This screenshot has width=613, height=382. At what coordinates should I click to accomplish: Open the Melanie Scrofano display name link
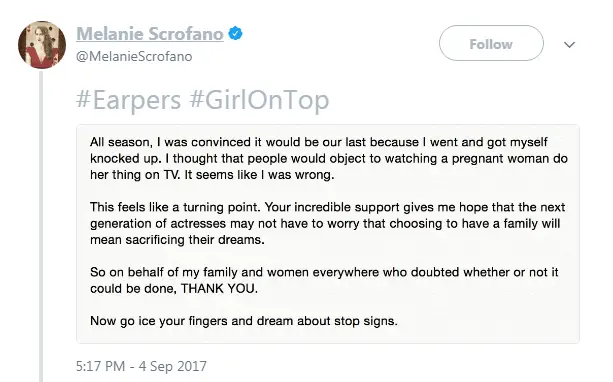pos(150,34)
